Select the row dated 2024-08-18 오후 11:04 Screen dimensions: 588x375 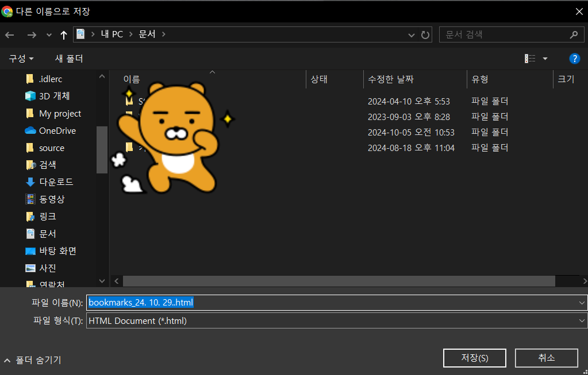pyautogui.click(x=349, y=148)
